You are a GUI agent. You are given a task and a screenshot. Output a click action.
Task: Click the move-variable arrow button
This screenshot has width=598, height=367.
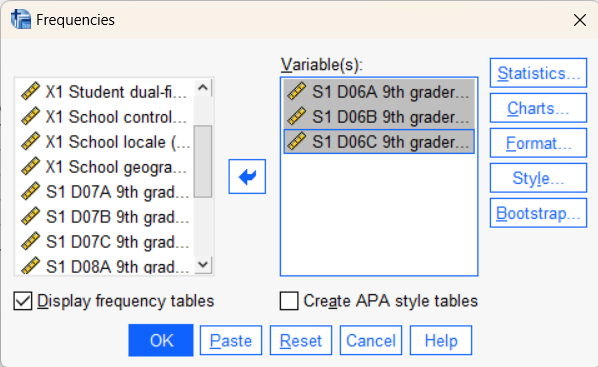(247, 177)
